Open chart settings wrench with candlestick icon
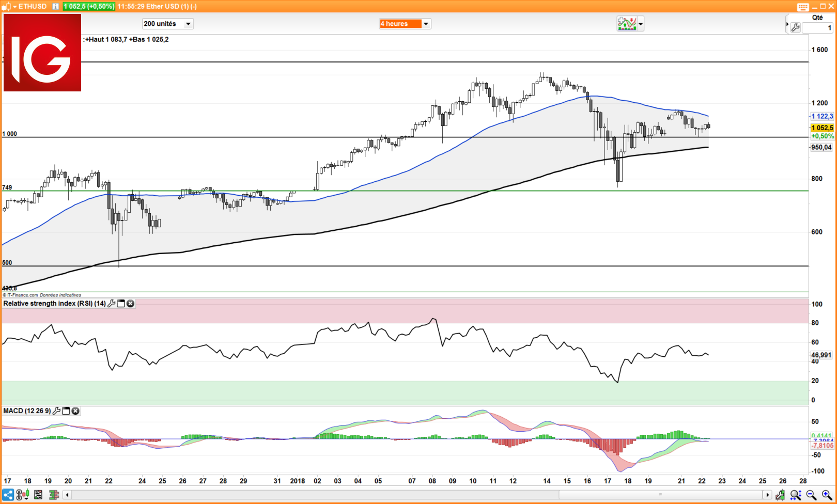This screenshot has height=504, width=837. coord(780,495)
